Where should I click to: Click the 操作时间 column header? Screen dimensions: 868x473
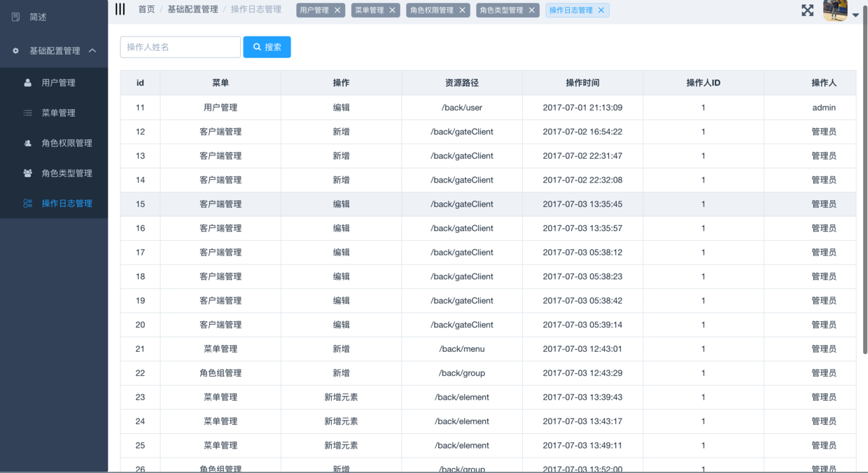click(582, 83)
